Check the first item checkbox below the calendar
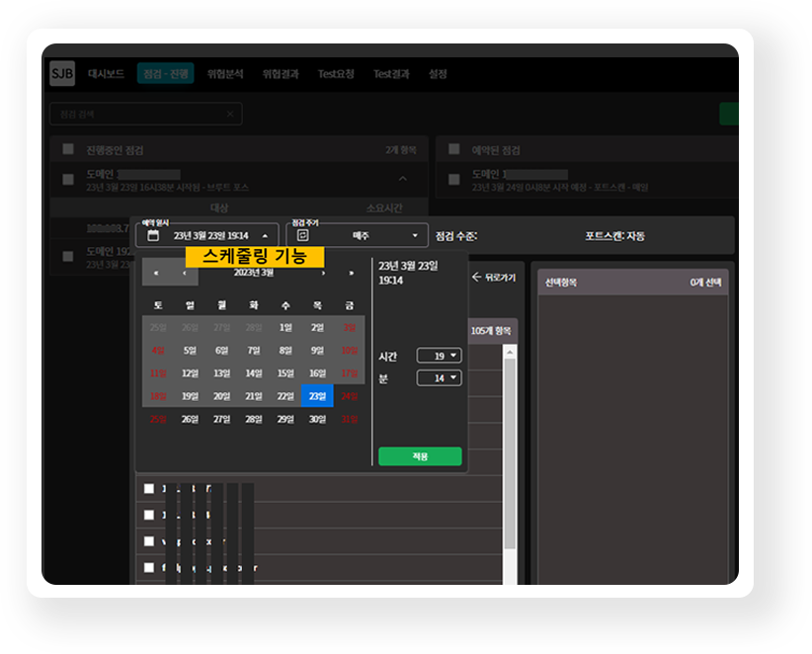Viewport: 812px width, 654px height. (149, 489)
